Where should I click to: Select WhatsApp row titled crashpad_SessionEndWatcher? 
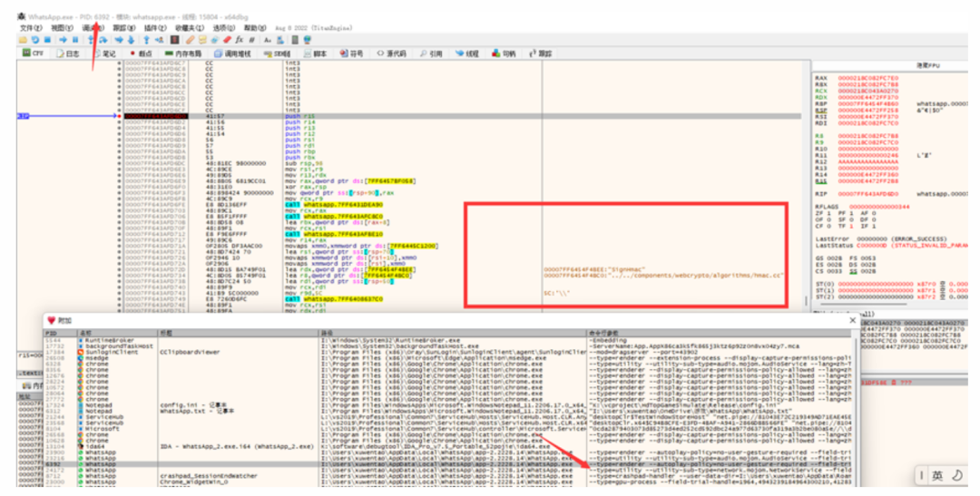tap(448, 476)
